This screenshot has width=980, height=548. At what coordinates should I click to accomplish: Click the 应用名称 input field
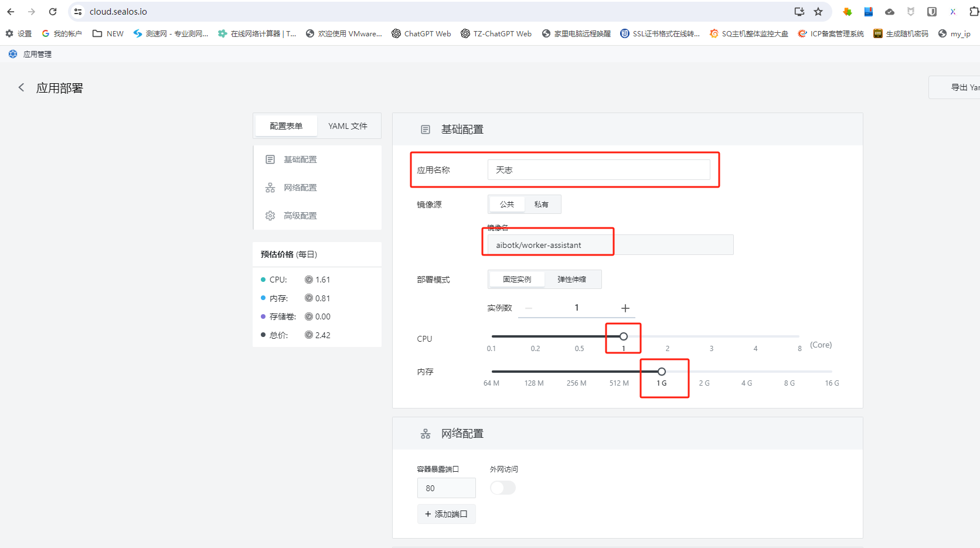point(598,170)
